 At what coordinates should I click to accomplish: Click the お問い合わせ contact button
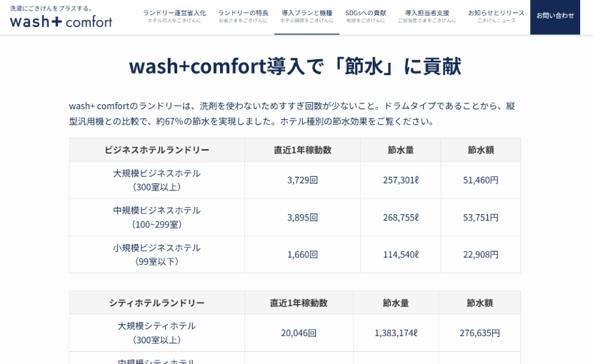pyautogui.click(x=554, y=16)
